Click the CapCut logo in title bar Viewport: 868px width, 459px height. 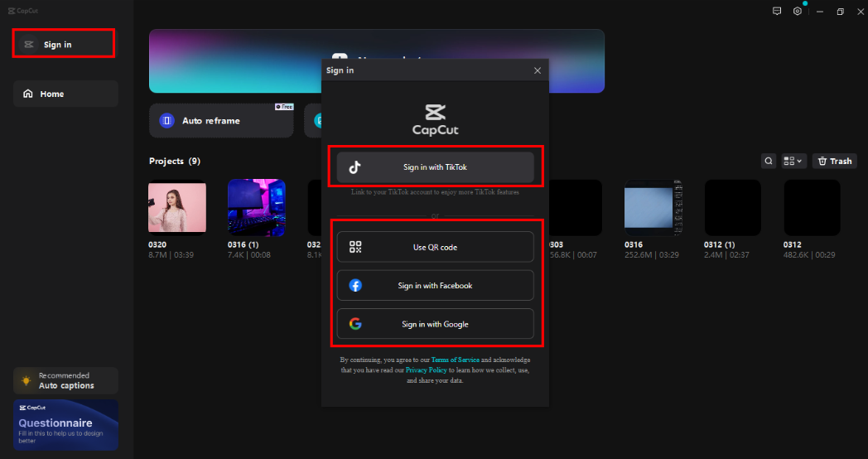click(x=23, y=11)
